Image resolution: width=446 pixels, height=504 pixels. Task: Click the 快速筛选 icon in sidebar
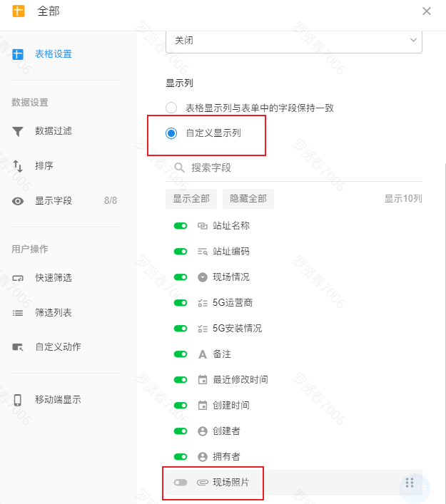[18, 278]
